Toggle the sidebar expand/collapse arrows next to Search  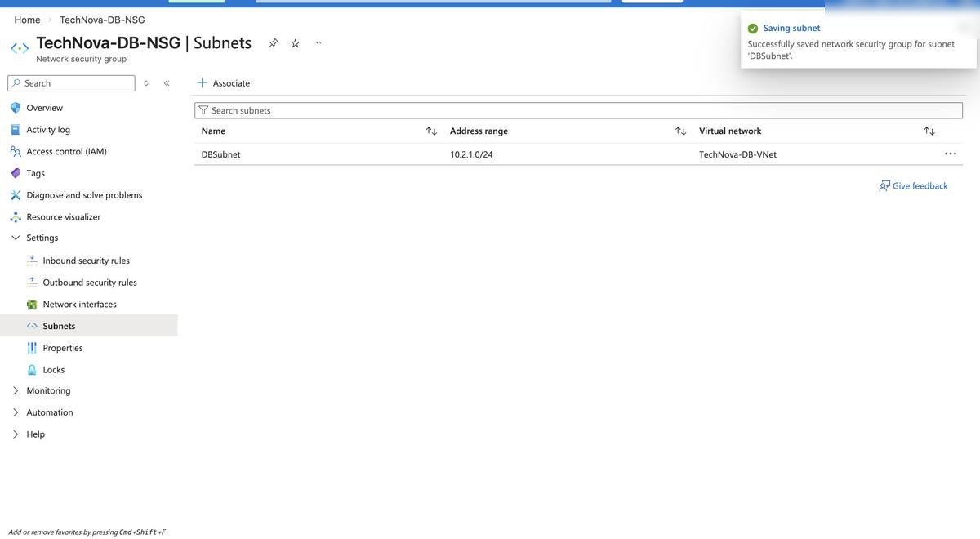pyautogui.click(x=146, y=83)
